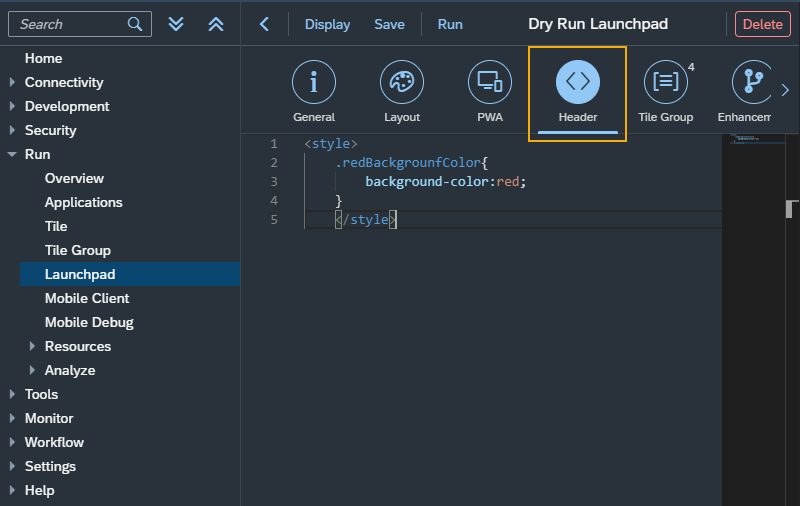The height and width of the screenshot is (506, 800).
Task: Click the code editor minimap
Action: pyautogui.click(x=753, y=320)
